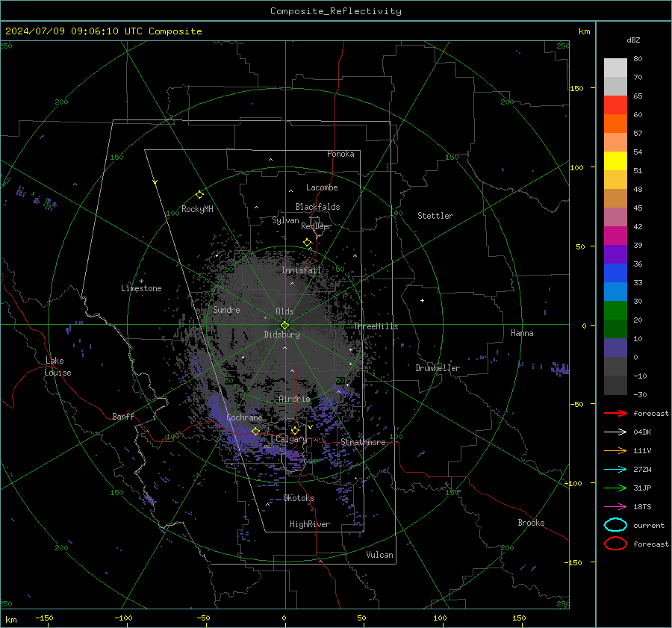Click the red forecast arrow in legend
The width and height of the screenshot is (672, 628).
tap(615, 413)
